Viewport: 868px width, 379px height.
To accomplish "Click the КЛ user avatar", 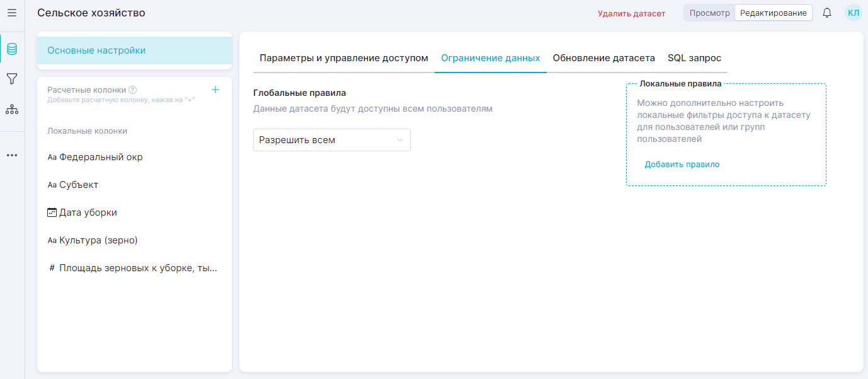I will [853, 13].
